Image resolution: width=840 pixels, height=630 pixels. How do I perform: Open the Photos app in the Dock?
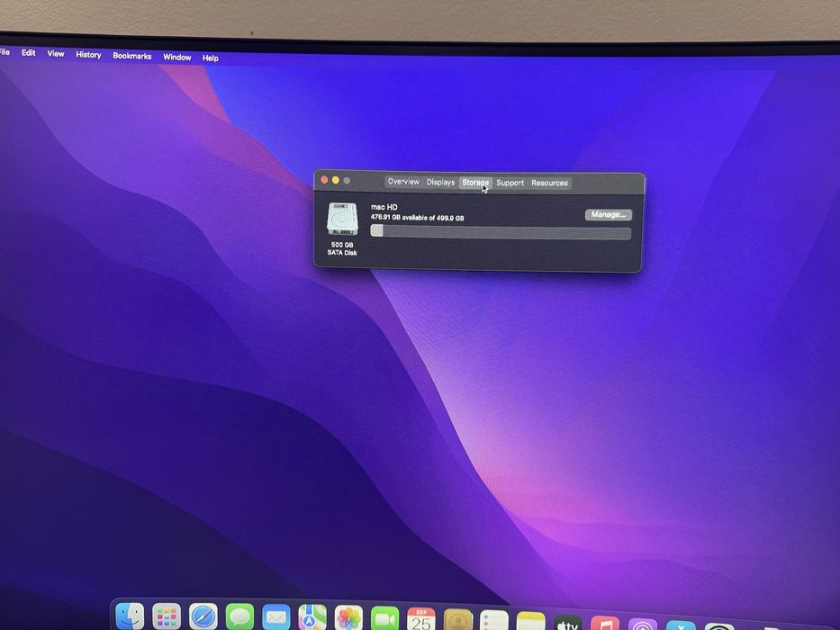click(x=348, y=617)
